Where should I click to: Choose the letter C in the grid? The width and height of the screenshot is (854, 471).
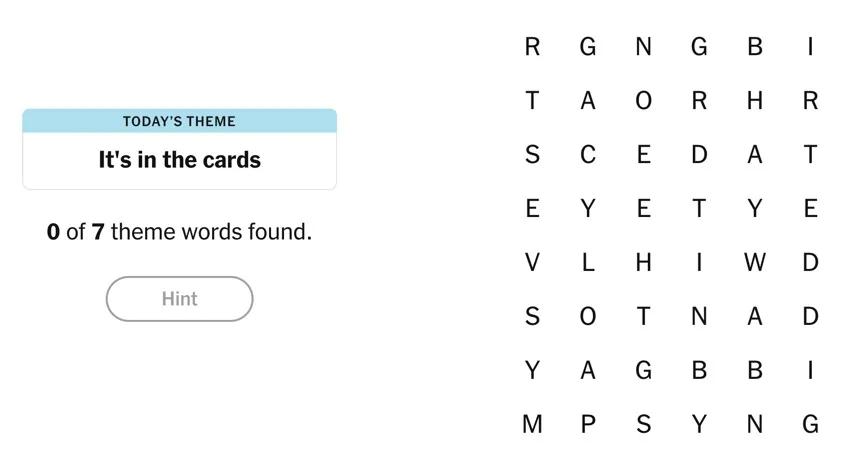coord(588,154)
